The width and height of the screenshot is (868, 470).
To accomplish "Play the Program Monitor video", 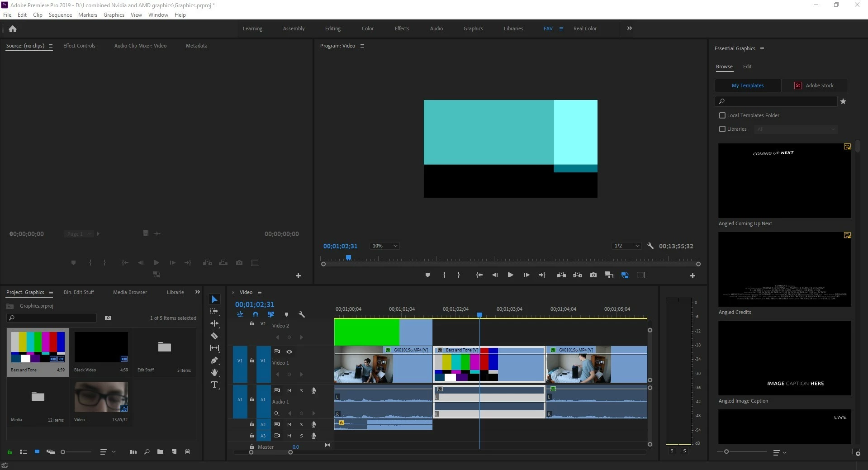I will (510, 275).
